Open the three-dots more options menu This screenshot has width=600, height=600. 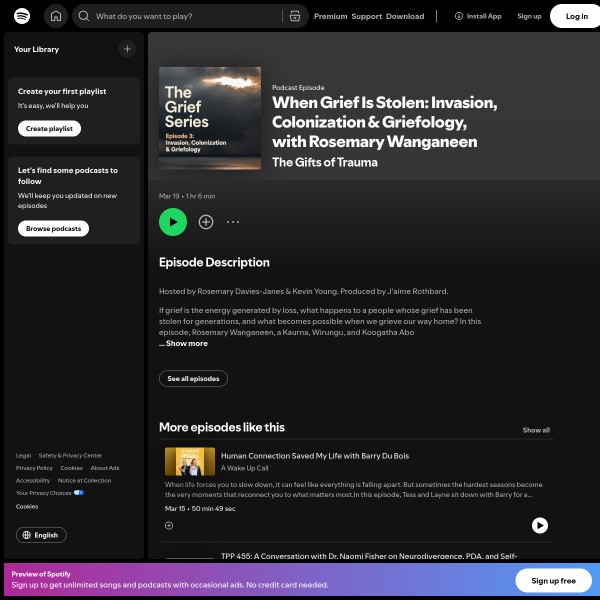233,222
